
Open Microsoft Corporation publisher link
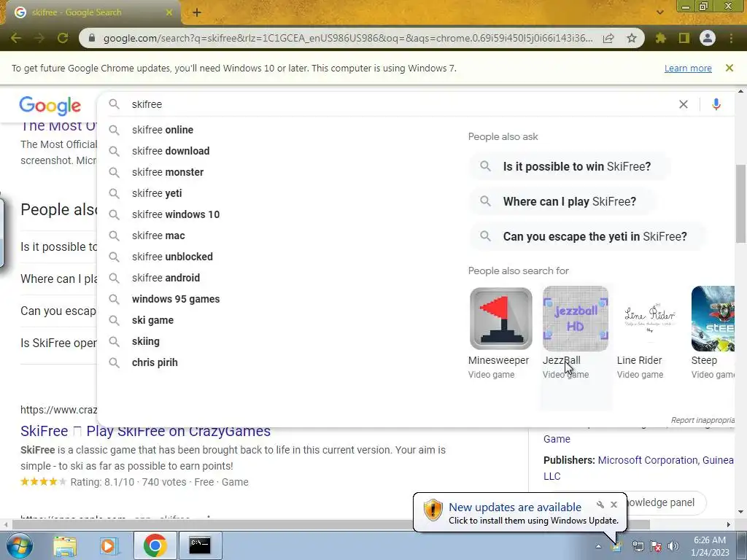(x=648, y=461)
